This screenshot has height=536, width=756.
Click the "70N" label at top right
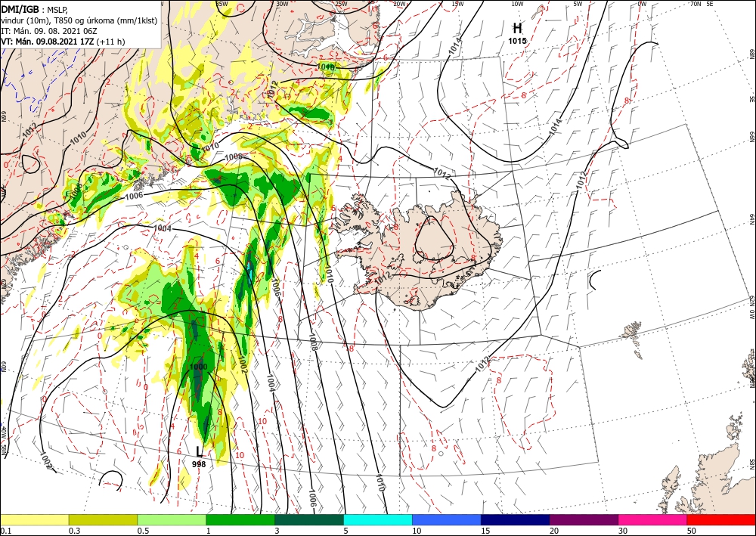(696, 4)
